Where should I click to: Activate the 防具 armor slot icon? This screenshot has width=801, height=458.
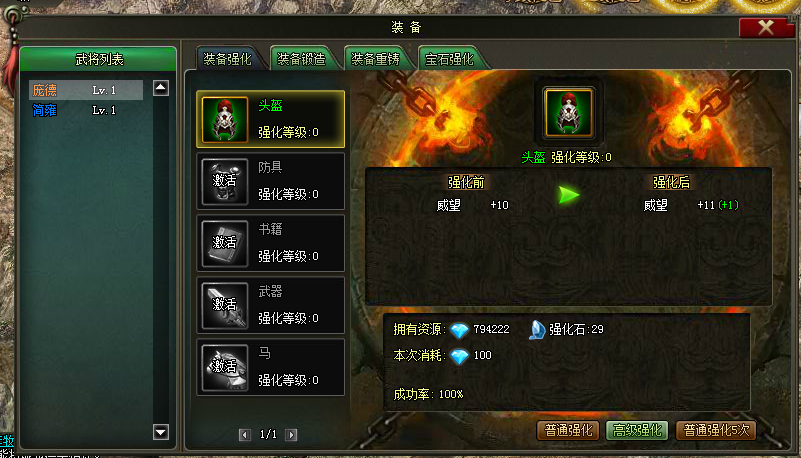click(x=225, y=181)
